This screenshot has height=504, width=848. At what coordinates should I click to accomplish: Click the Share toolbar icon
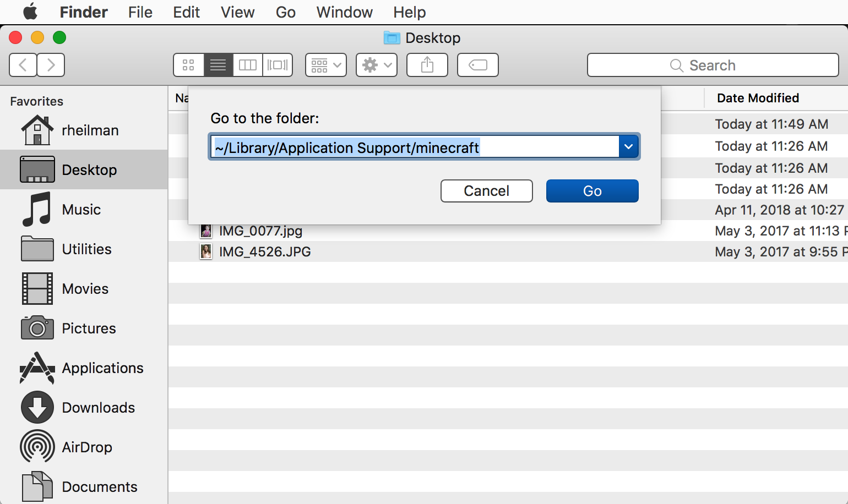(x=427, y=65)
